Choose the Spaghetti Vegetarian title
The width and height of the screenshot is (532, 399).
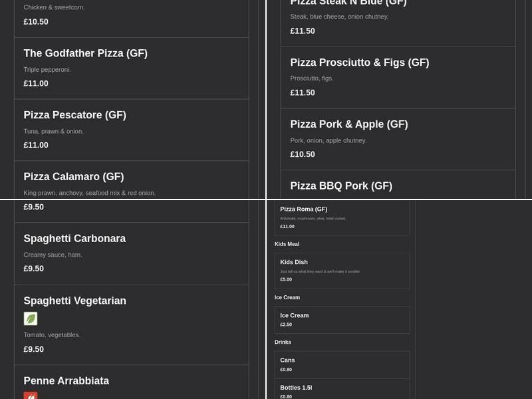75,301
